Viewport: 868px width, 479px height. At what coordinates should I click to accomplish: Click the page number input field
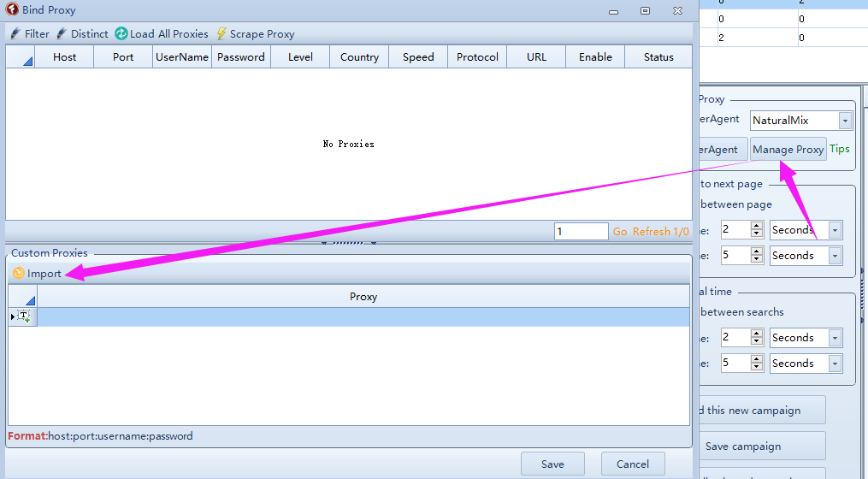581,232
